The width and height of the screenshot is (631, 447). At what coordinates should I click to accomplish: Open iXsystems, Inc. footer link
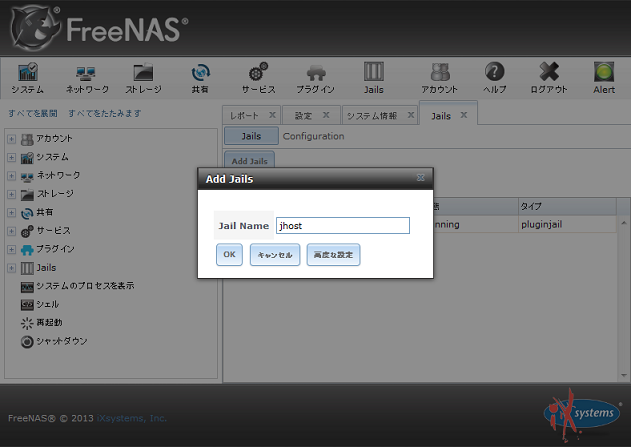(x=132, y=418)
